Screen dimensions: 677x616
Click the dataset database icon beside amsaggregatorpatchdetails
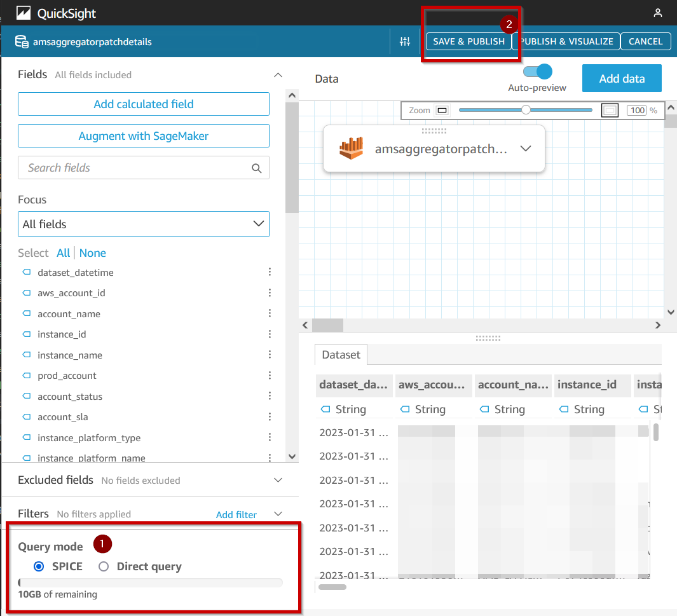point(22,41)
